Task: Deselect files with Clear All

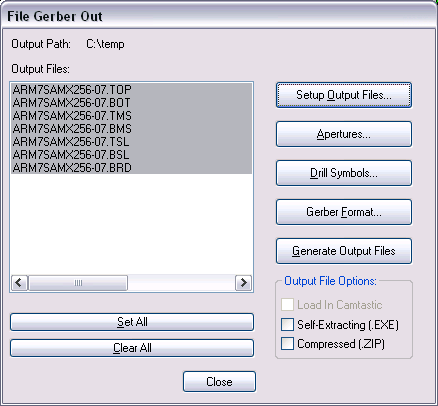Action: [132, 348]
